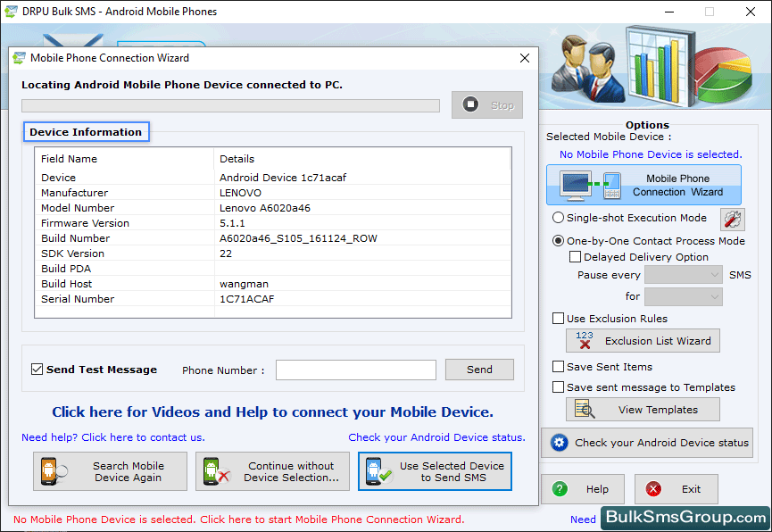Viewport: 772px width, 532px height.
Task: Click Send test message button
Action: click(x=479, y=370)
